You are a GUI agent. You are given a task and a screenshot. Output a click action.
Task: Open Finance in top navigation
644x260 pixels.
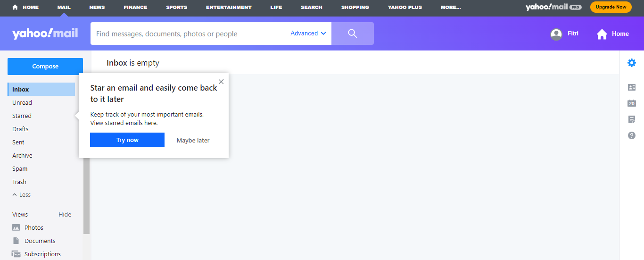pyautogui.click(x=135, y=7)
